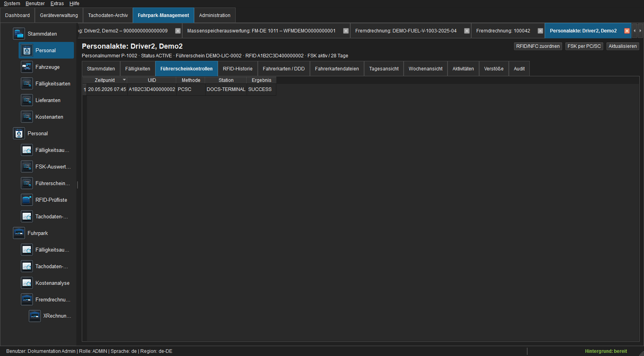Select the Fälligkeitsarten icon in sidebar

[27, 83]
